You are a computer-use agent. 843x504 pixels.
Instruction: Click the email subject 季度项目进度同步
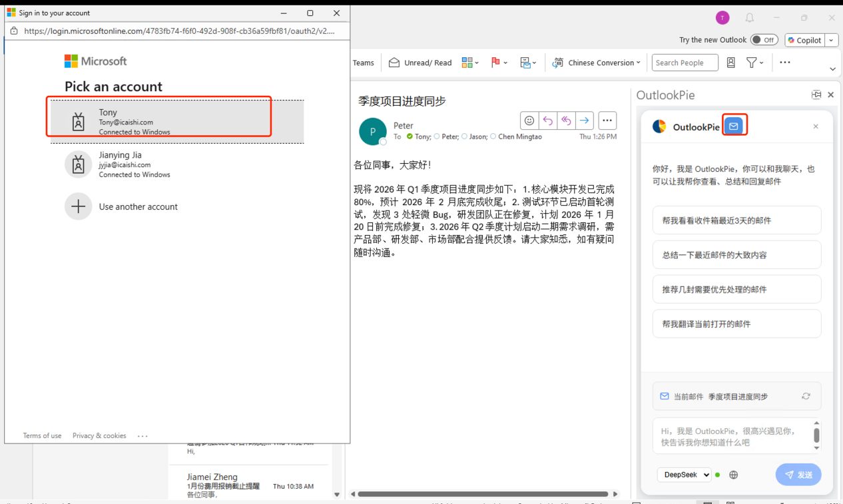(x=402, y=101)
